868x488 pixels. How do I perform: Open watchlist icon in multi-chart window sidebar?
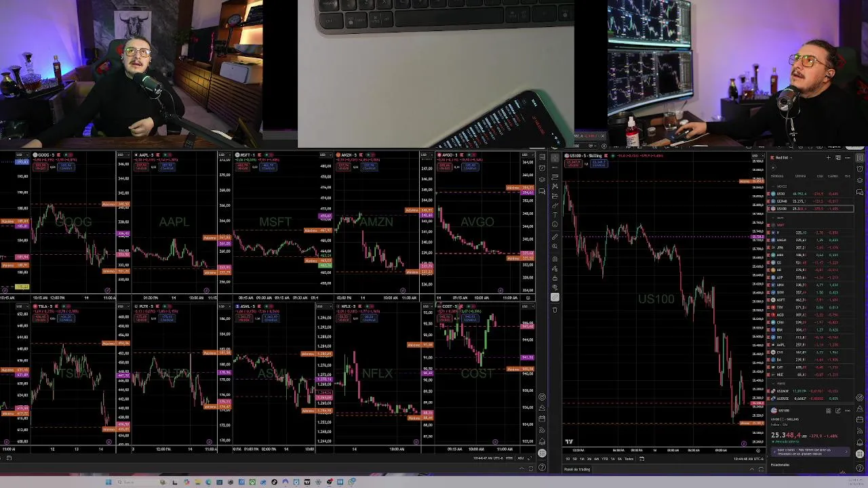click(542, 157)
